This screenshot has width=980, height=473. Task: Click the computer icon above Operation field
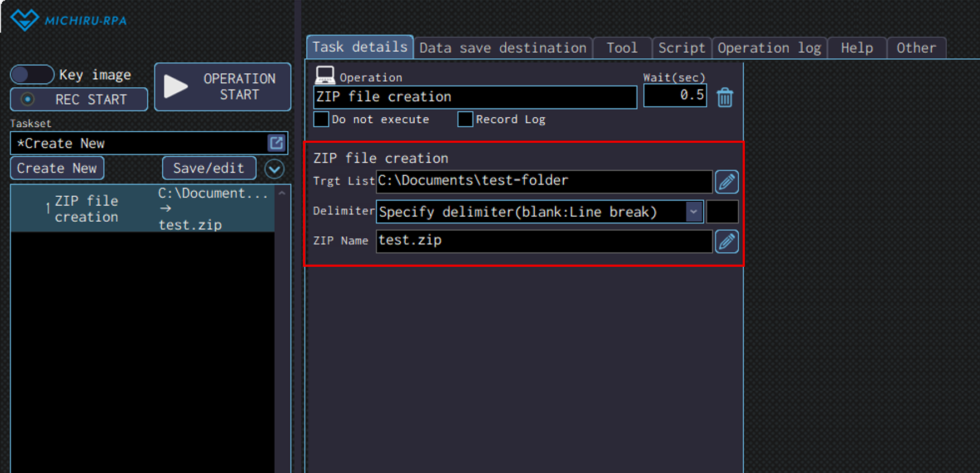(325, 75)
